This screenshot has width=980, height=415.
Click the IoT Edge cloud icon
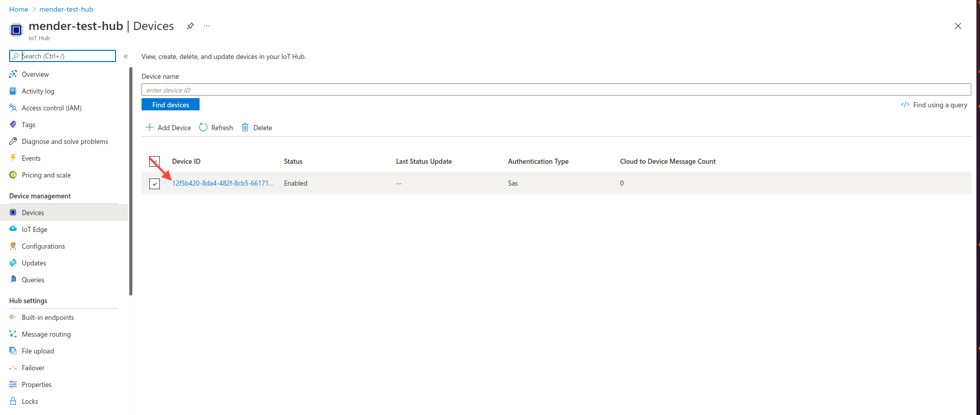[13, 229]
